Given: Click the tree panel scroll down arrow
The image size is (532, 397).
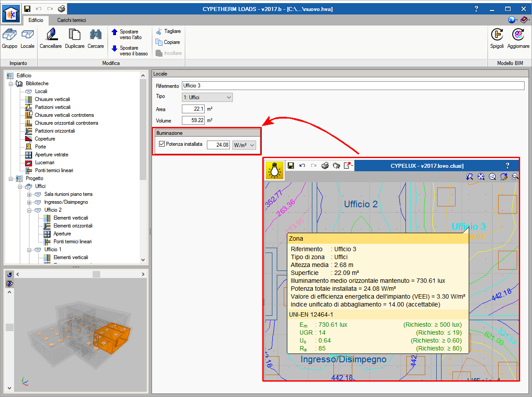Looking at the screenshot, I should pos(143,260).
